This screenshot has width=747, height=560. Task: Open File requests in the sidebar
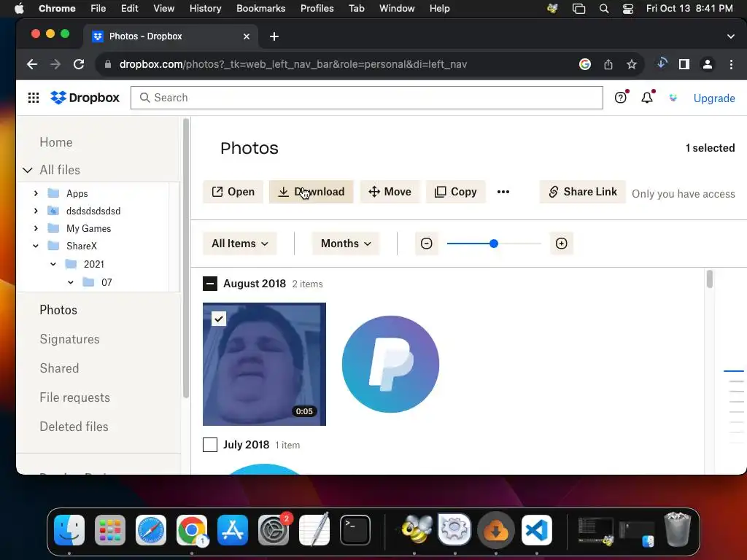tap(75, 397)
